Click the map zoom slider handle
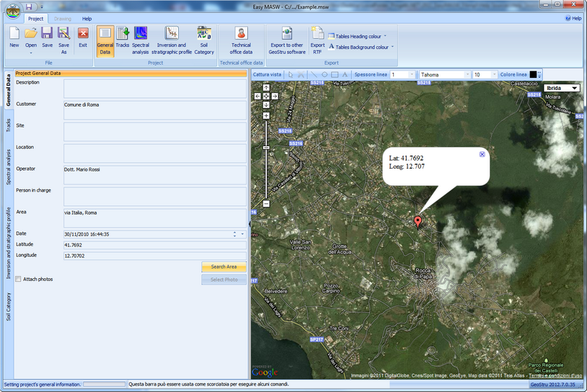Screen dimensions: 587x392 point(266,148)
